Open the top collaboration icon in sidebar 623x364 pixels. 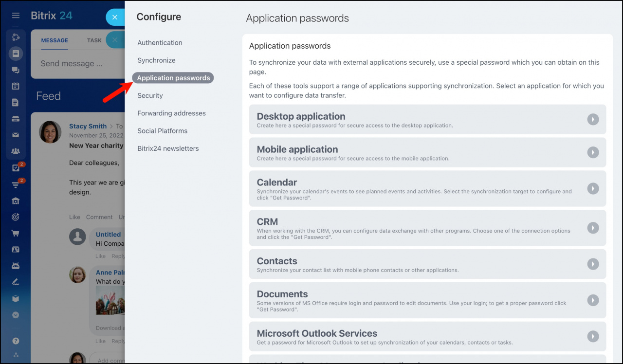[16, 37]
